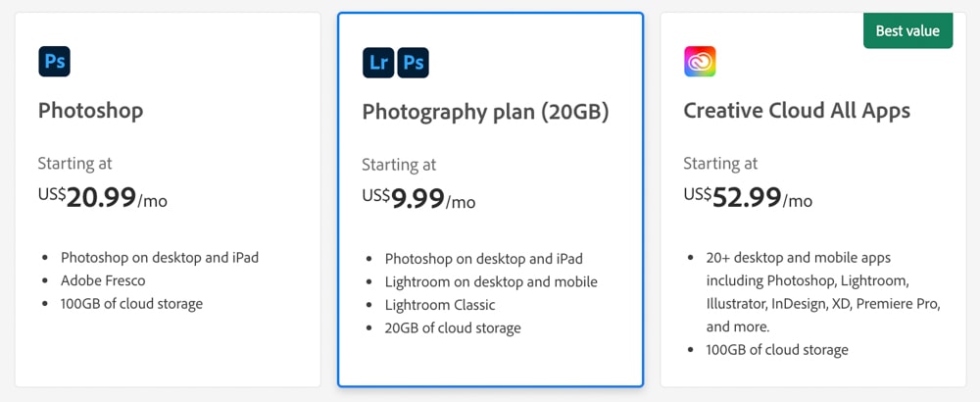Click 100GB of cloud storage in Photoshop card

[x=132, y=304]
